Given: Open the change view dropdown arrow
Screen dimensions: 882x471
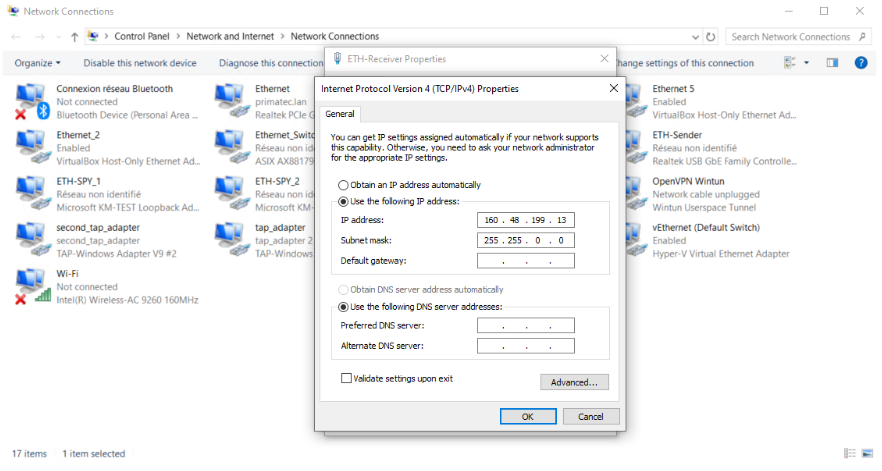Looking at the screenshot, I should [x=806, y=63].
